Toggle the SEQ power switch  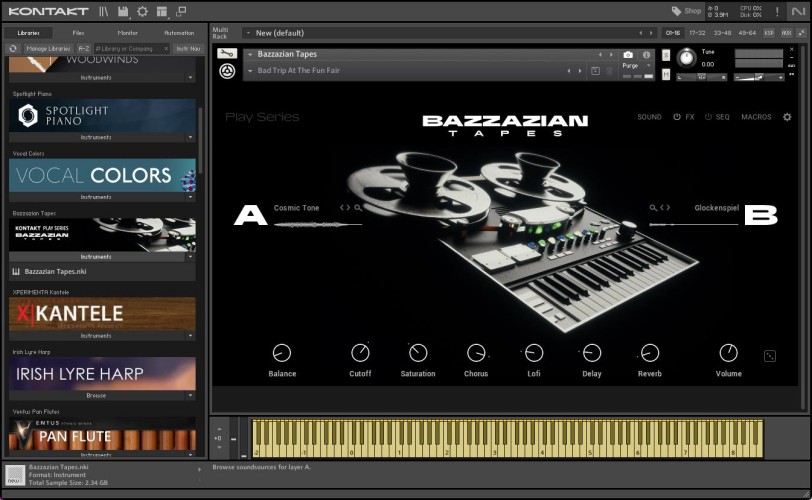click(x=708, y=117)
